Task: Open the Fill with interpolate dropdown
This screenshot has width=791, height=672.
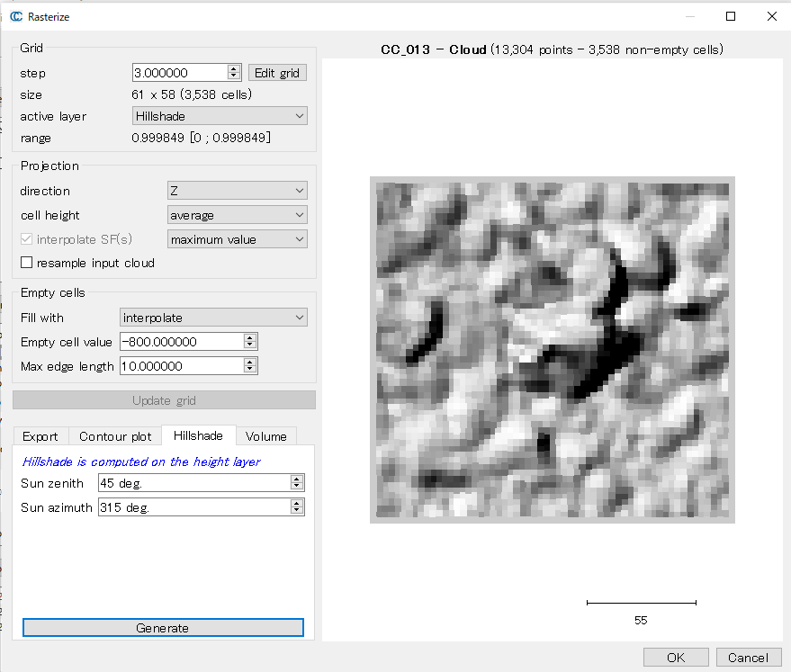Action: (213, 318)
